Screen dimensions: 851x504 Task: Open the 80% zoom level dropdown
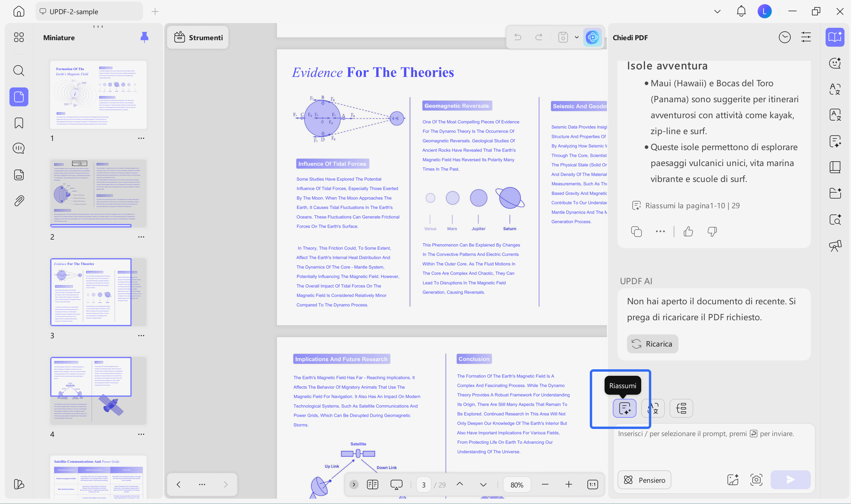[x=517, y=485]
